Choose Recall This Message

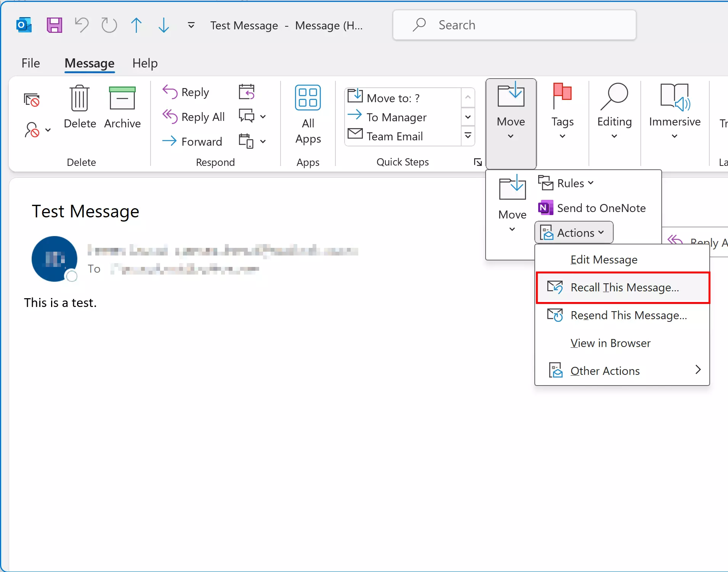pos(624,288)
